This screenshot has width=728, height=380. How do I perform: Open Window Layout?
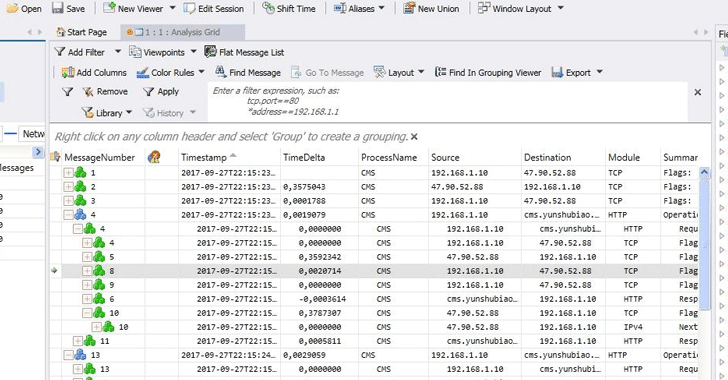(515, 8)
